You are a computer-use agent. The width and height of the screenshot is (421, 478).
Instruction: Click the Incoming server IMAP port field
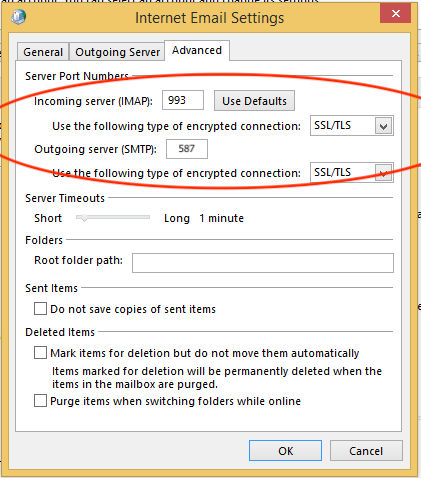click(183, 100)
